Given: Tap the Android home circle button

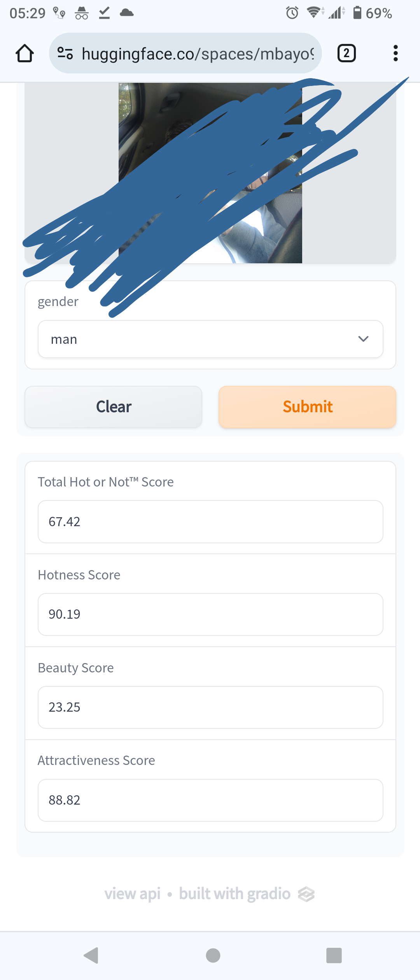Looking at the screenshot, I should (x=213, y=955).
